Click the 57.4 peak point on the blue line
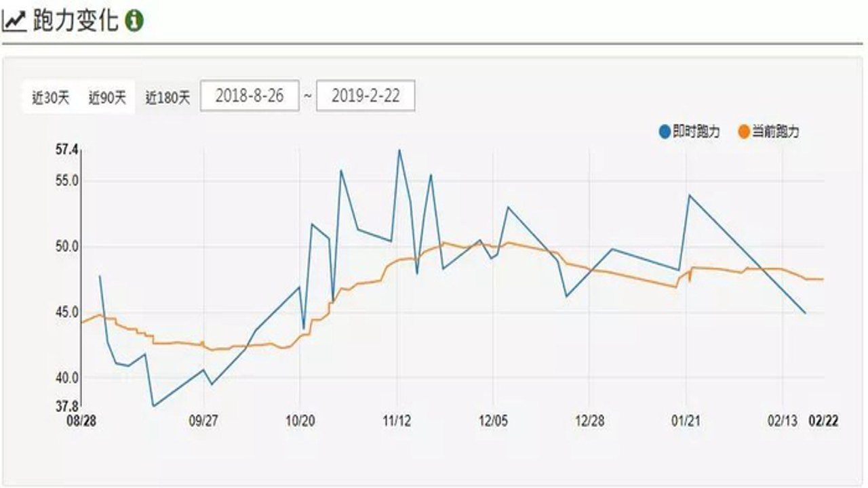The image size is (868, 488). (x=399, y=150)
